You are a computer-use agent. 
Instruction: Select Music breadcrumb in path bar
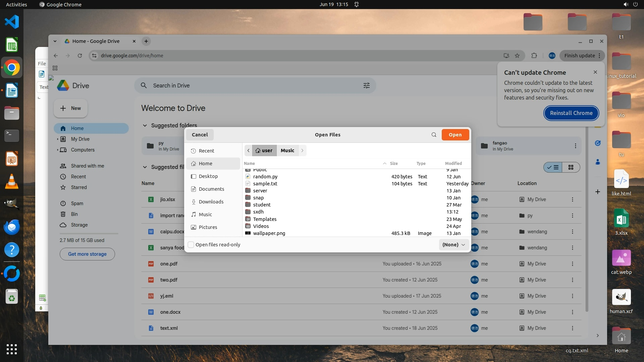click(x=287, y=150)
